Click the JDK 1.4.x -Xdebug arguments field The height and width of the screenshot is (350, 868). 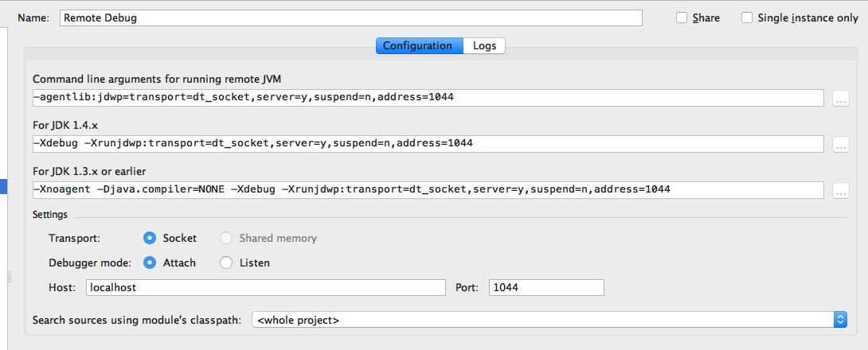pyautogui.click(x=428, y=144)
